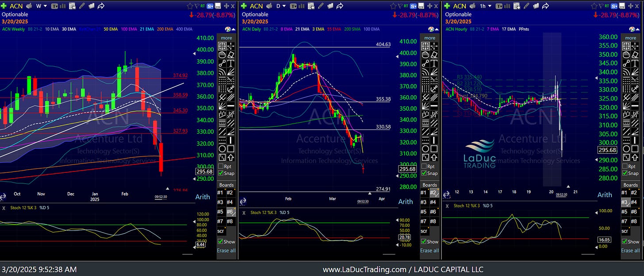Click the more button in daily drawing palette
This screenshot has width=644, height=276.
(429, 38)
